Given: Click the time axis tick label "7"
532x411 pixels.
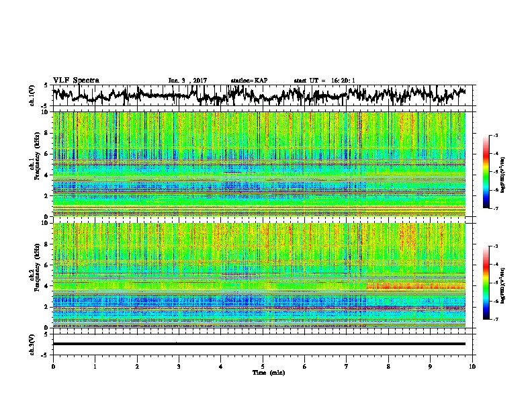Looking at the screenshot, I should coord(347,367).
